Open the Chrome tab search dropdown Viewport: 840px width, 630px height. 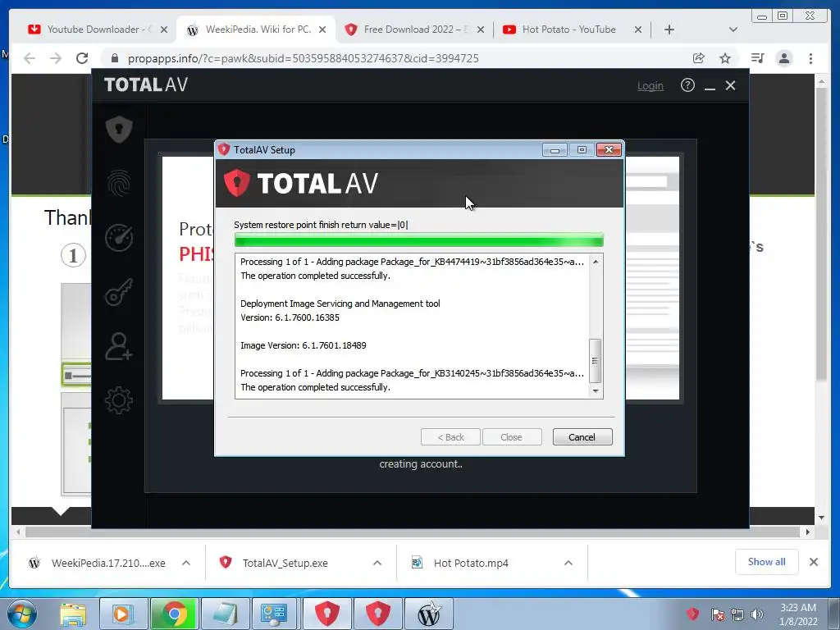(x=733, y=30)
